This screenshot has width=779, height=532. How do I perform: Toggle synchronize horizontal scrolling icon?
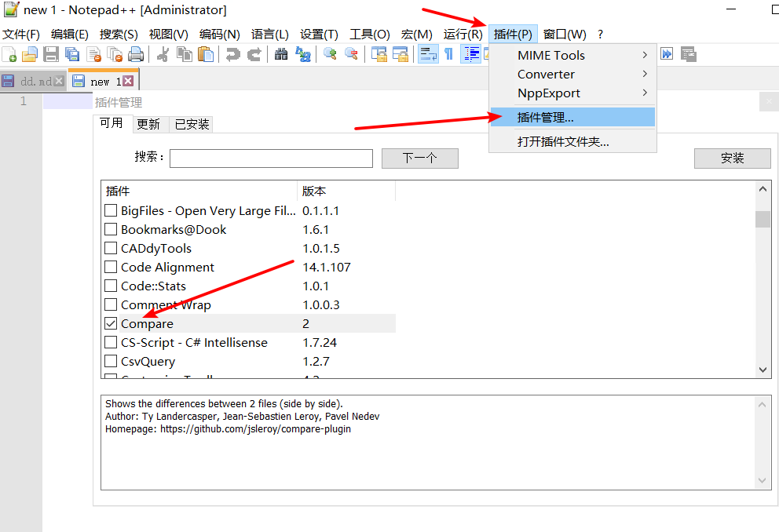click(x=400, y=54)
